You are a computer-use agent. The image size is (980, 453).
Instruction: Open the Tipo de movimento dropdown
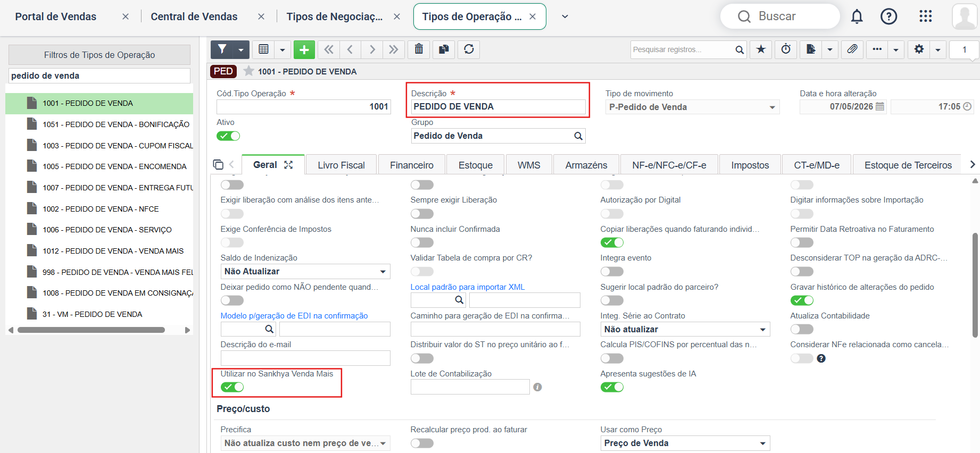(692, 107)
